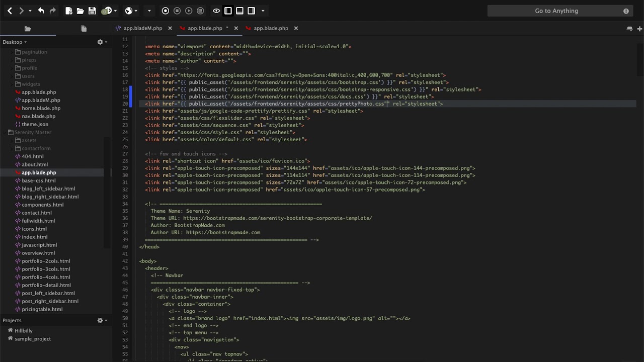Screen dimensions: 644x362
Task: Open about.html in file tree
Action: point(35,164)
